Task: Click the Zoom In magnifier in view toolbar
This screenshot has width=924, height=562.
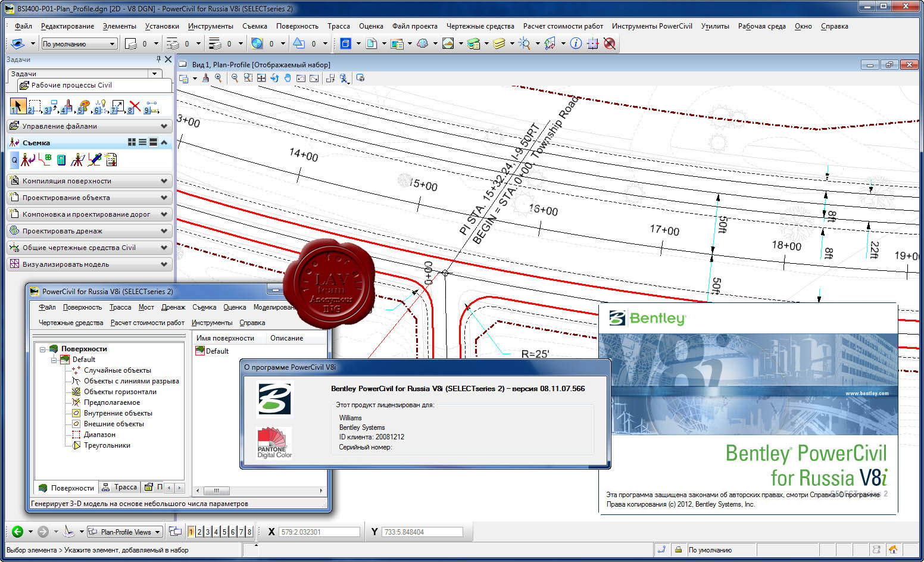Action: click(x=218, y=78)
